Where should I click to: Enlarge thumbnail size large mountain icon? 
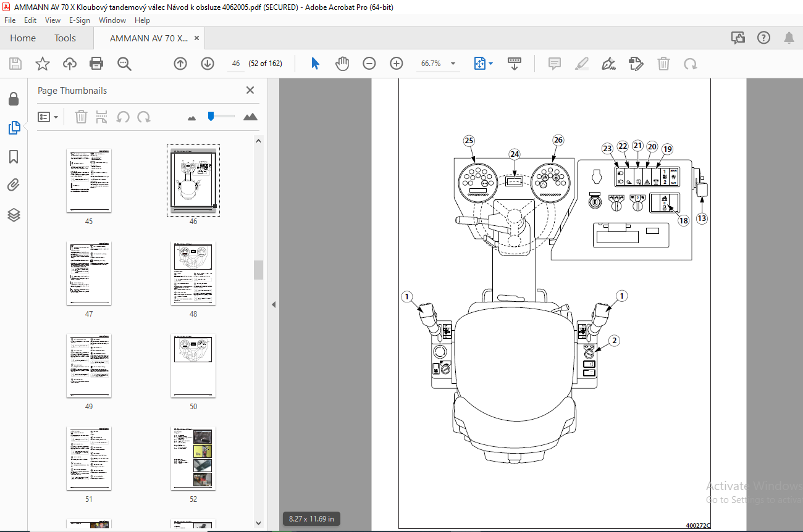point(250,117)
